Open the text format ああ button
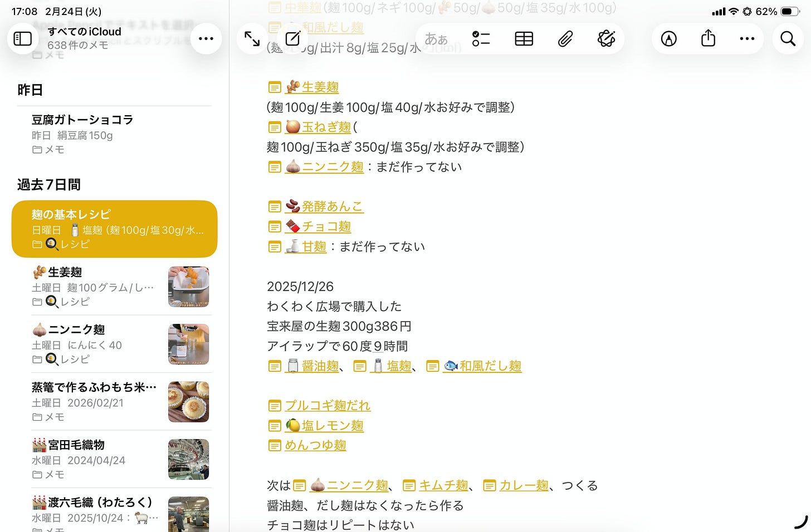 (436, 39)
